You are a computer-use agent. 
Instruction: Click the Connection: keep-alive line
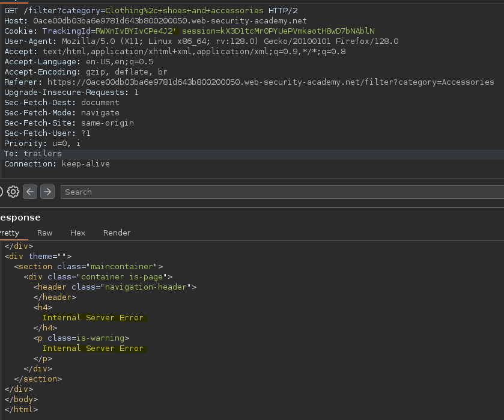coord(57,164)
